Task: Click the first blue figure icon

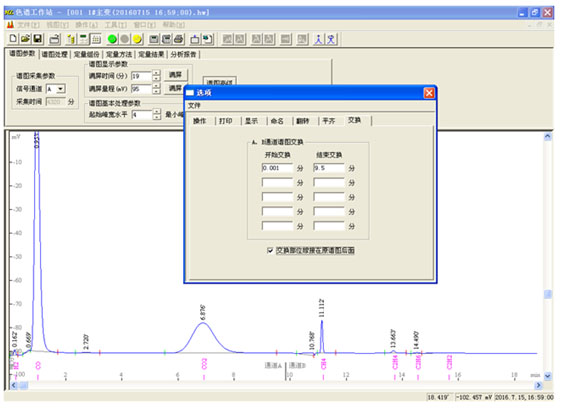Action: click(x=318, y=39)
